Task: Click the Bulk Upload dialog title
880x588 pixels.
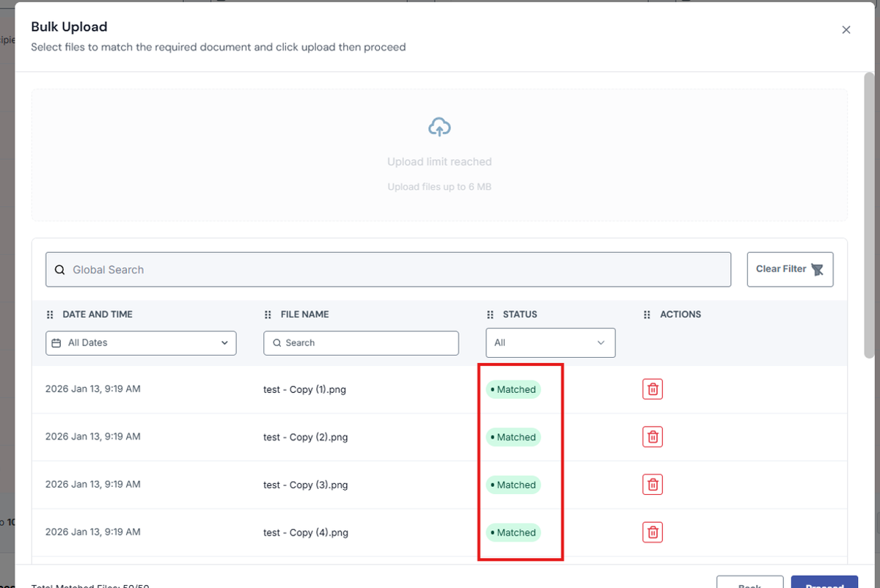Action: (x=69, y=27)
